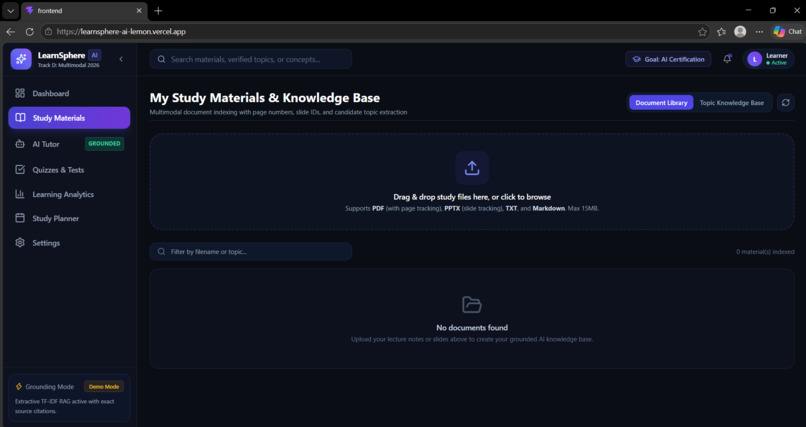
Task: Select the frontend browser tab
Action: click(84, 11)
